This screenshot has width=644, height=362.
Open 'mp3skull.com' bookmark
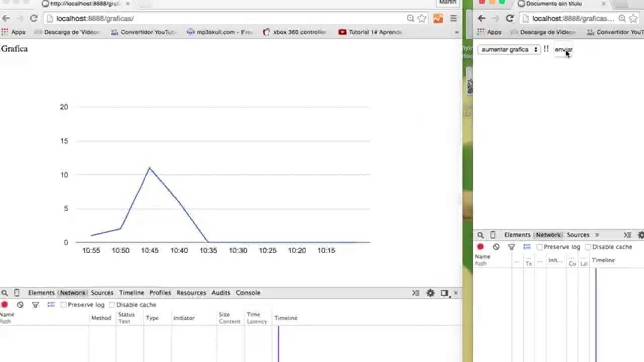click(x=220, y=32)
